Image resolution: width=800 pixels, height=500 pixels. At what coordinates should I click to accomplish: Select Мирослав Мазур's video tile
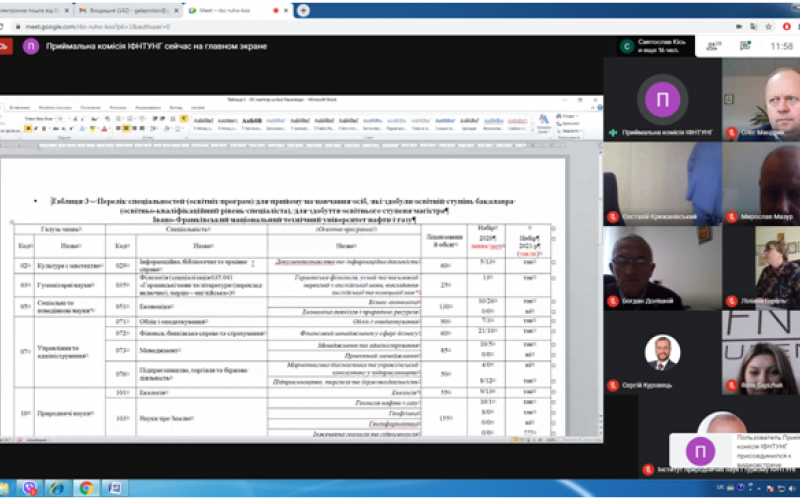(761, 184)
